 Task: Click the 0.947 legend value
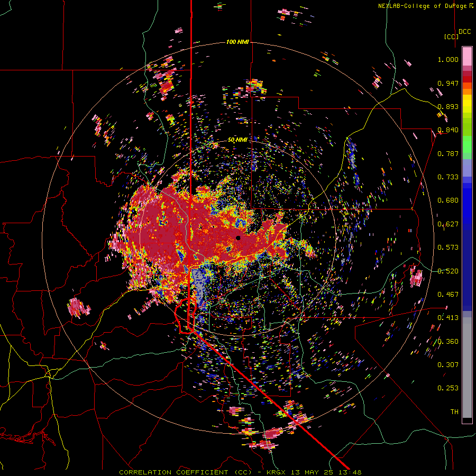click(x=448, y=83)
